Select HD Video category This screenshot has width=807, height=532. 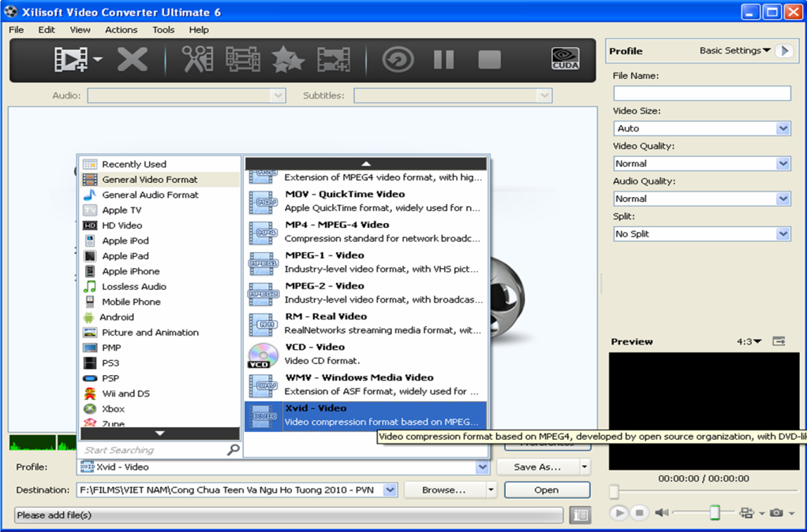tap(160, 225)
